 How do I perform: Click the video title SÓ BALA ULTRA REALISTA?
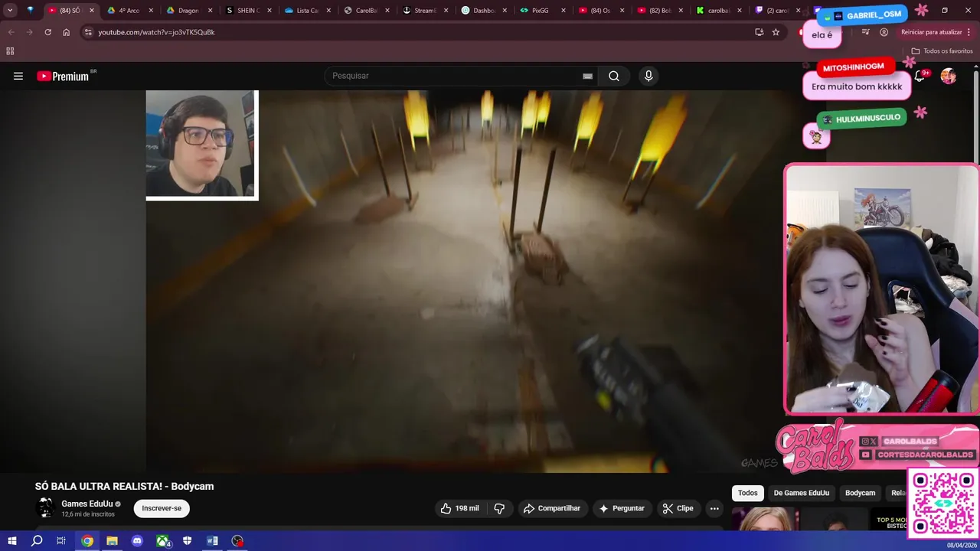(124, 486)
